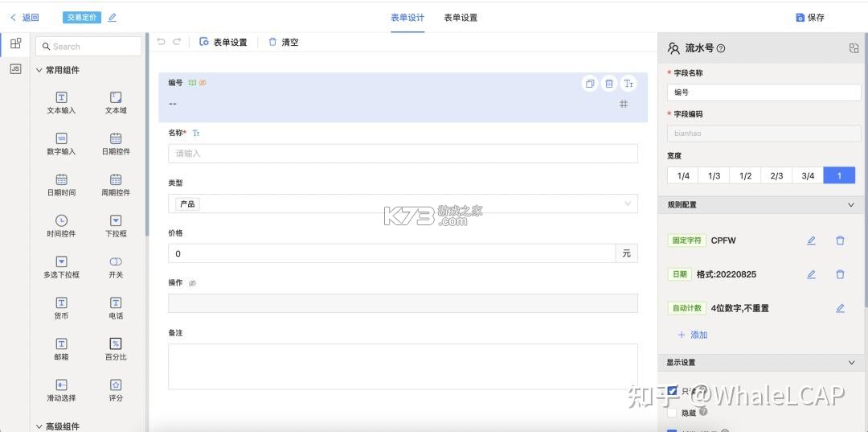The image size is (868, 432).
Task: Edit form title with pencil icon
Action: point(113,17)
